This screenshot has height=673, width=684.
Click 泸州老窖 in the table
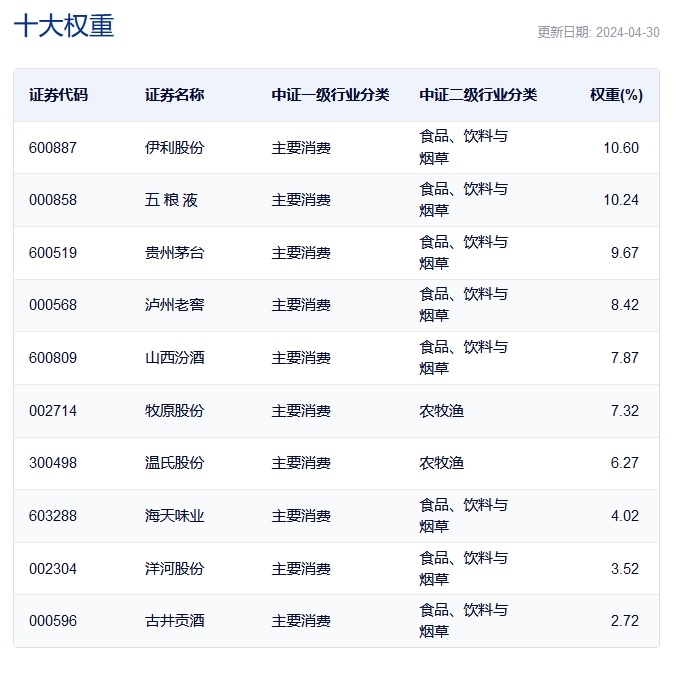(x=174, y=305)
